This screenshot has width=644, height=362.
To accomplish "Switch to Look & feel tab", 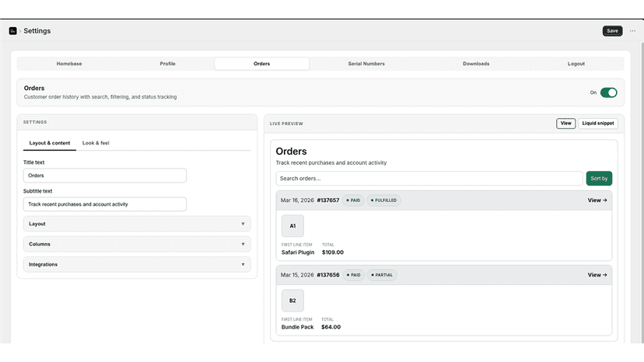I will click(x=96, y=143).
